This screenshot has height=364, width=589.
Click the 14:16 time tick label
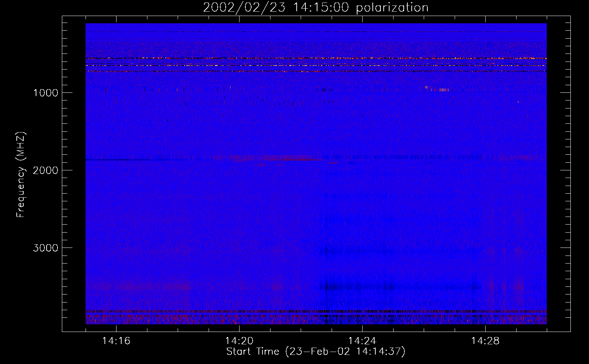click(x=116, y=341)
